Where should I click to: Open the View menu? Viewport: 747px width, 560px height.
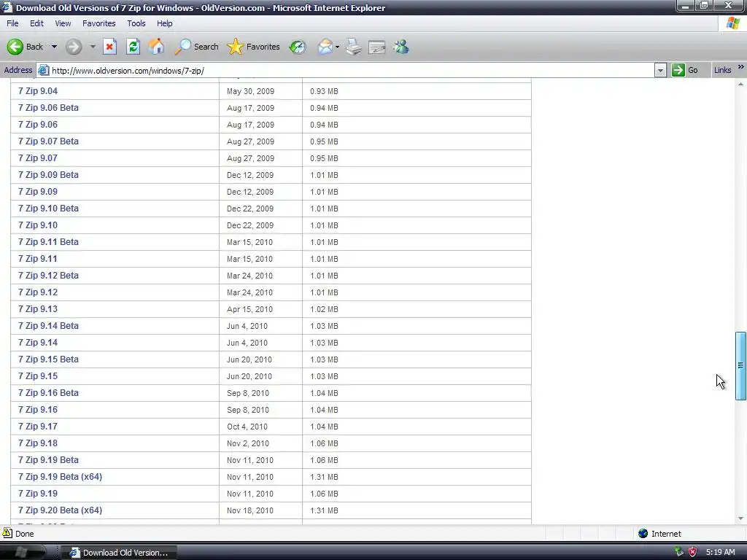pos(63,23)
